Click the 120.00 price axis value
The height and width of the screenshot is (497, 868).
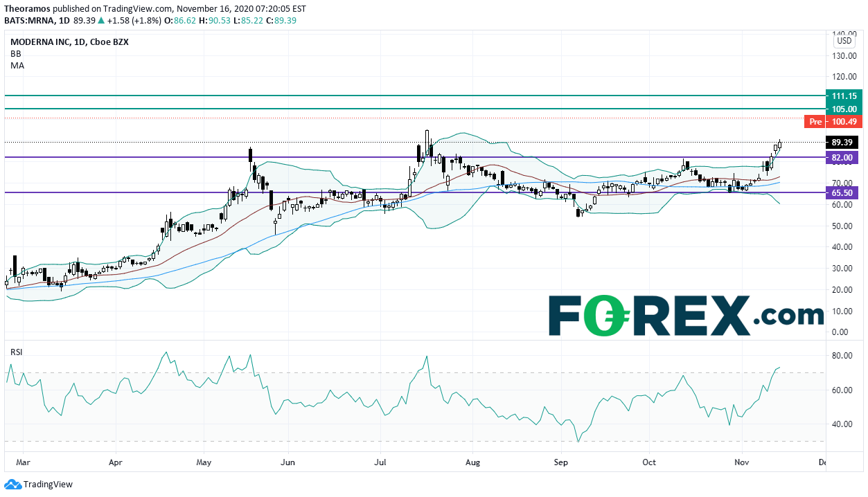pos(843,77)
